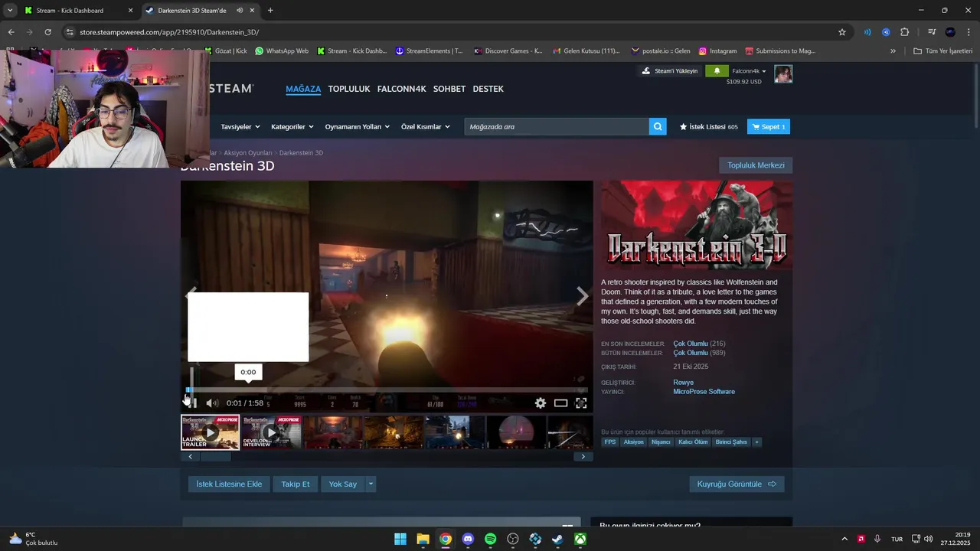The width and height of the screenshot is (980, 551).
Task: Open the sniper scope screenshot thumbnail
Action: click(x=516, y=432)
